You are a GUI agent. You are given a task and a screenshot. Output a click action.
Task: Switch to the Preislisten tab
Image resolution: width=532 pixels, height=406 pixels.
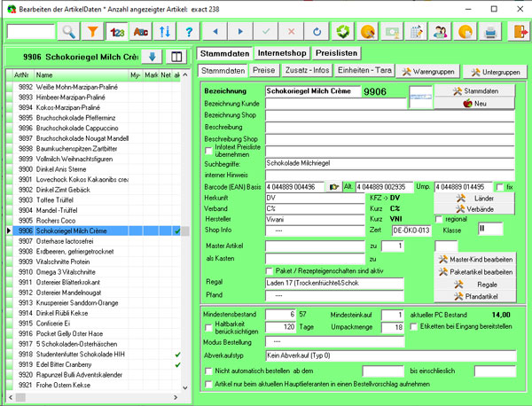click(x=336, y=53)
